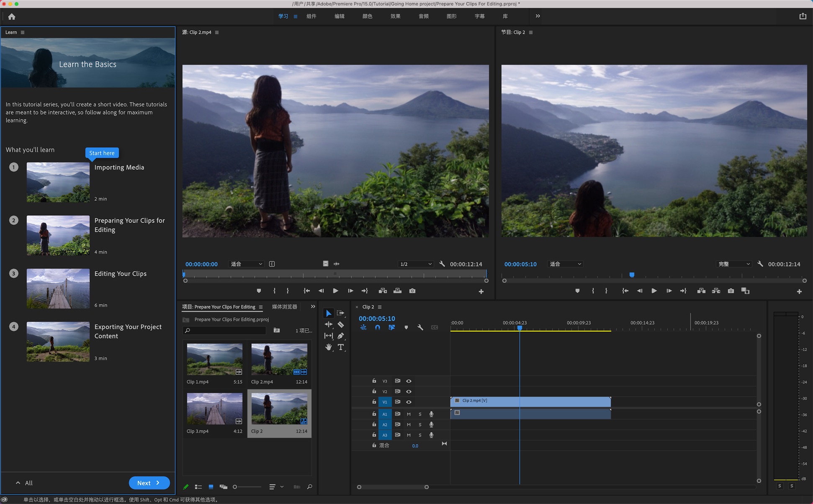The height and width of the screenshot is (504, 813).
Task: Open timeline display settings wrench
Action: [420, 327]
